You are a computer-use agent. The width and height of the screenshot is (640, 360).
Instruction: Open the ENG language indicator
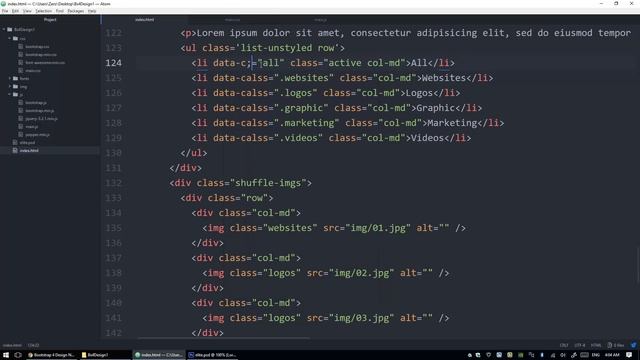596,355
